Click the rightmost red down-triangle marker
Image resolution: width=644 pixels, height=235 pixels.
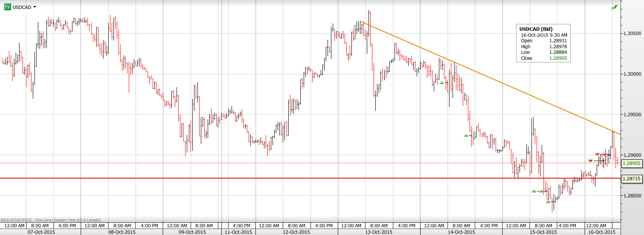[604, 154]
